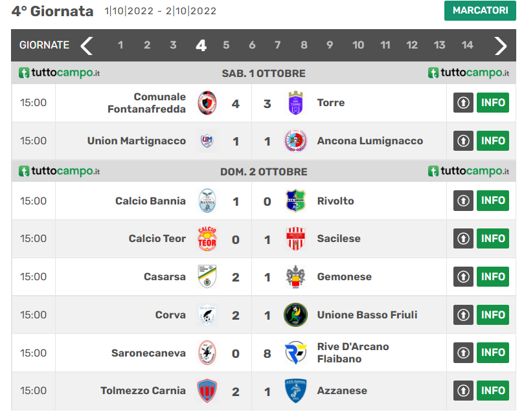The image size is (524, 420).
Task: Open the Marcatori scorers button
Action: click(x=480, y=10)
